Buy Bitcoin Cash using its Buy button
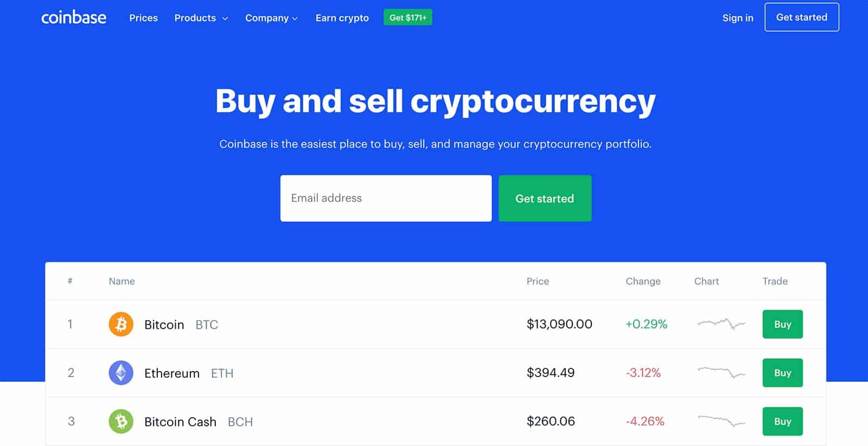The image size is (868, 446). click(782, 421)
